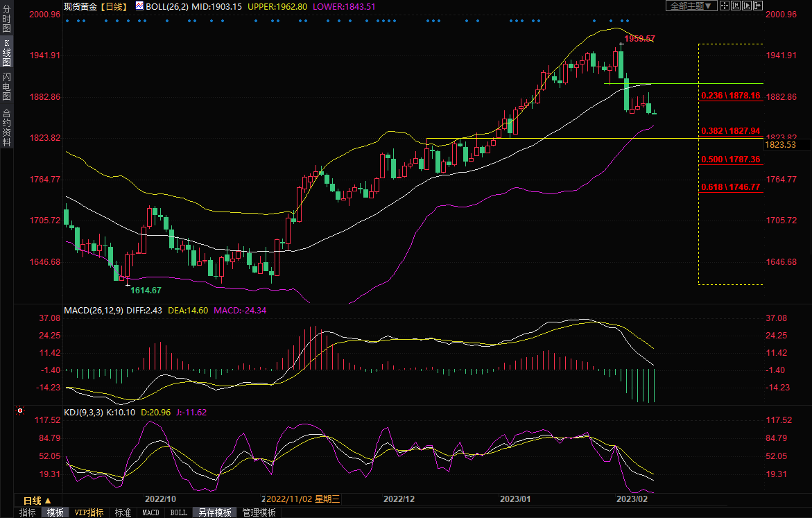The width and height of the screenshot is (812, 518).
Task: Open the 闪电图 sidebar tab
Action: (6, 85)
